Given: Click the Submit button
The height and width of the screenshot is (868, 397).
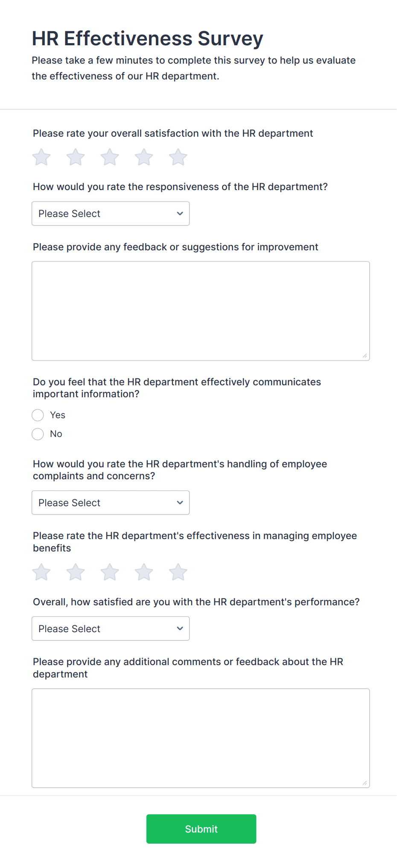Looking at the screenshot, I should click(x=201, y=829).
